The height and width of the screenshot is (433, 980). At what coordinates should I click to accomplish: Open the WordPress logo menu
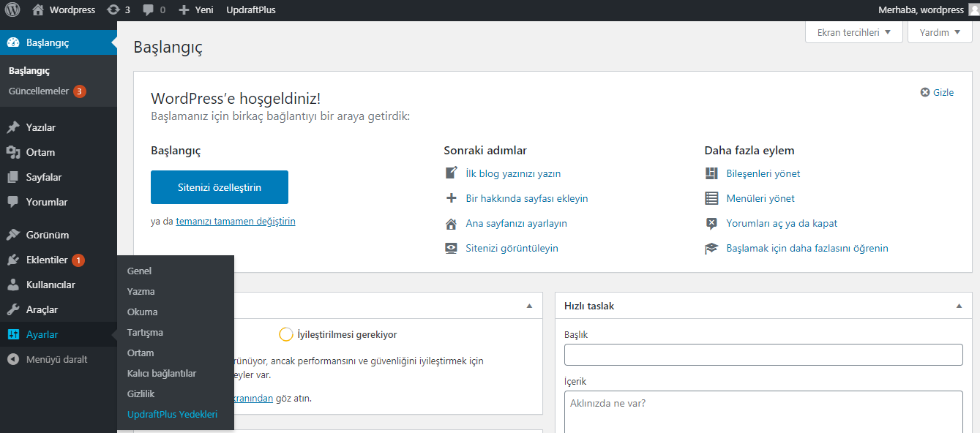tap(12, 10)
